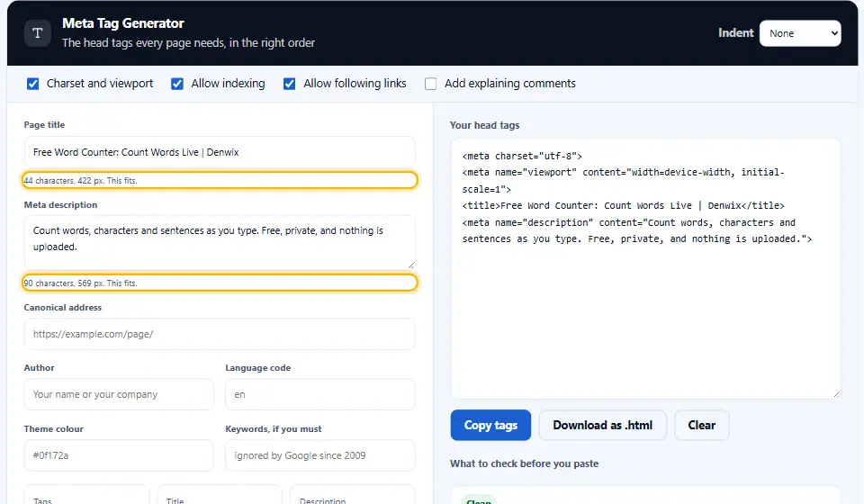Click the 'Add explaining comments' label text
864x504 pixels.
[510, 84]
